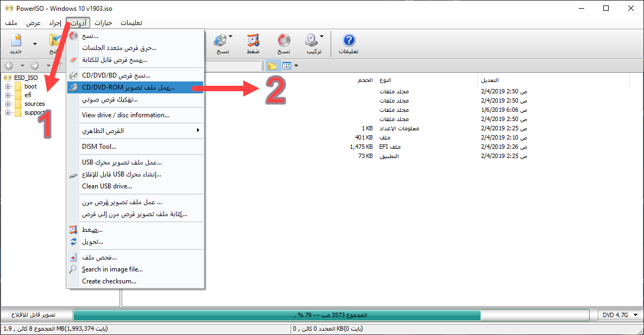Click the red disc burn toolbar icon
Viewport: 644px width, 335px height.
[x=283, y=40]
